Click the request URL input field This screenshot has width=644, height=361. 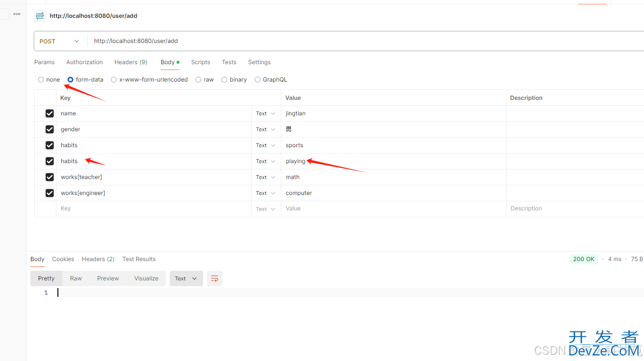(366, 41)
